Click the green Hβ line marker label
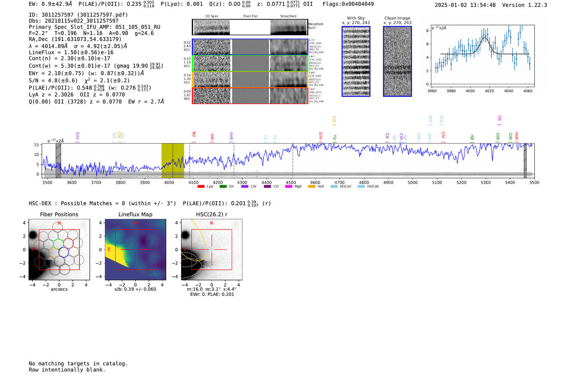The height and width of the screenshot is (392, 576). [x=472, y=137]
